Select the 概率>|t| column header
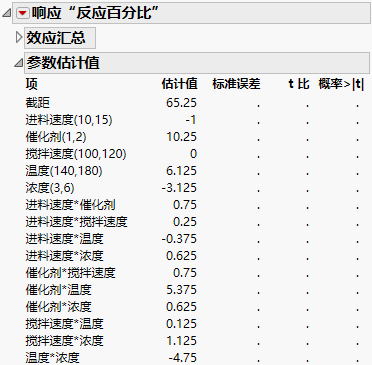The height and width of the screenshot is (365, 372). click(341, 84)
